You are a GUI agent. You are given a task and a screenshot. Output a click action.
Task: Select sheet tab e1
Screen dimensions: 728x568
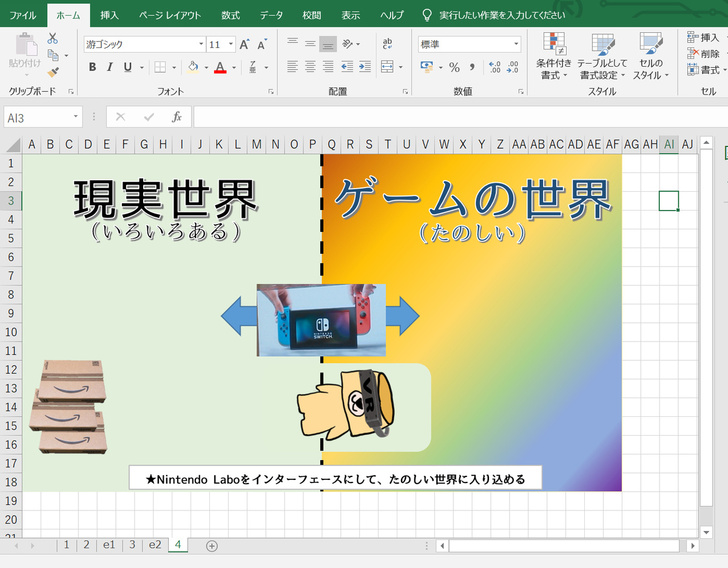pyautogui.click(x=109, y=545)
